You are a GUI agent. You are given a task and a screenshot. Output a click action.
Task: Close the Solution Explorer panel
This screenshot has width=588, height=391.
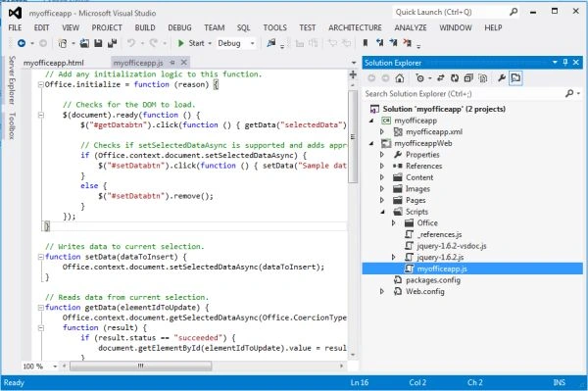tap(576, 63)
